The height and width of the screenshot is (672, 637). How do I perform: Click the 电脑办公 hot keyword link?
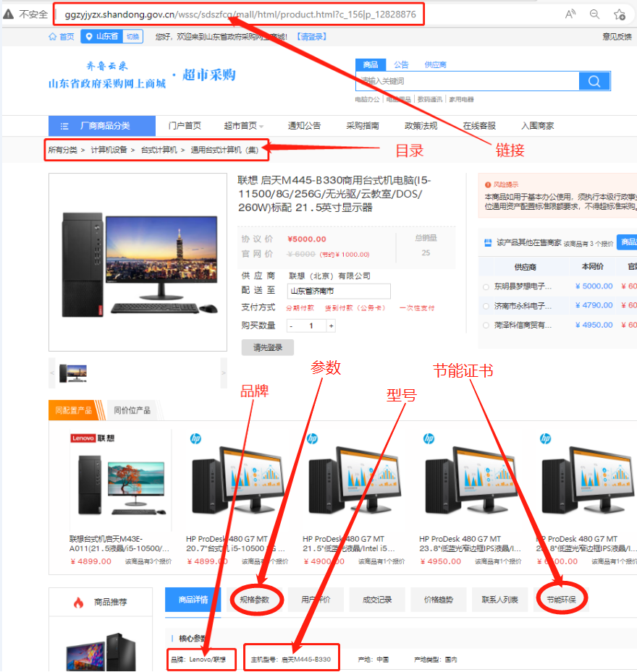point(367,99)
